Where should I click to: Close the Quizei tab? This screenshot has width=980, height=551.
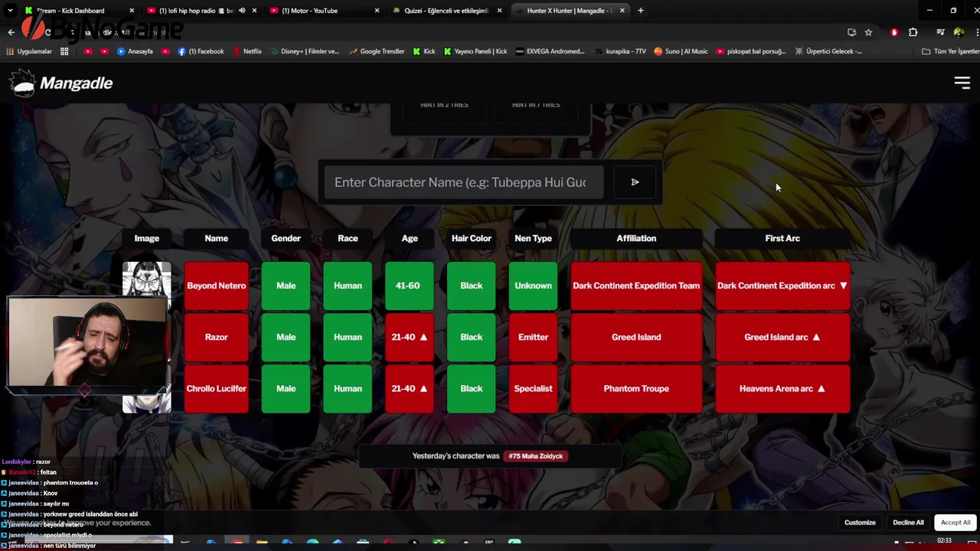tap(499, 11)
